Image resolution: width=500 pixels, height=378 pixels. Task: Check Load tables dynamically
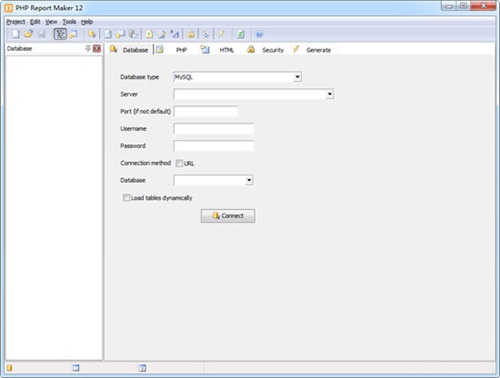pyautogui.click(x=126, y=198)
